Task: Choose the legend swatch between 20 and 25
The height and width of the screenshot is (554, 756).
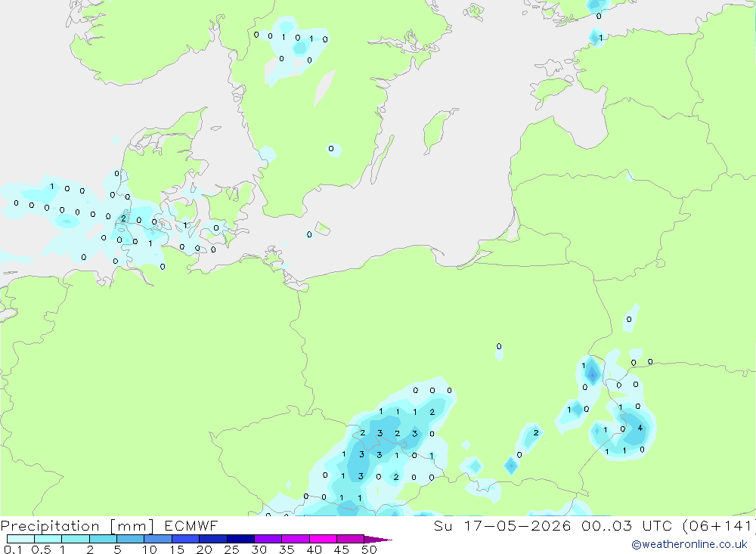Action: click(213, 539)
